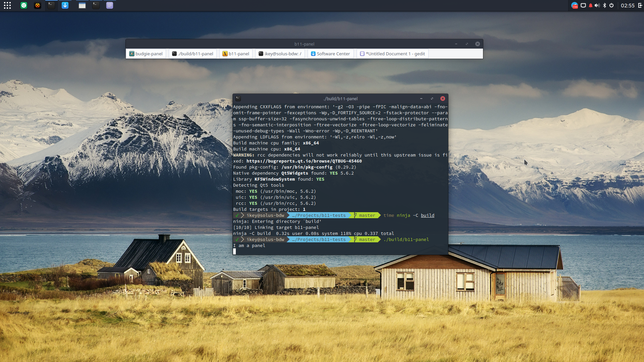
Task: Click the terminal cursor block
Action: pyautogui.click(x=234, y=251)
